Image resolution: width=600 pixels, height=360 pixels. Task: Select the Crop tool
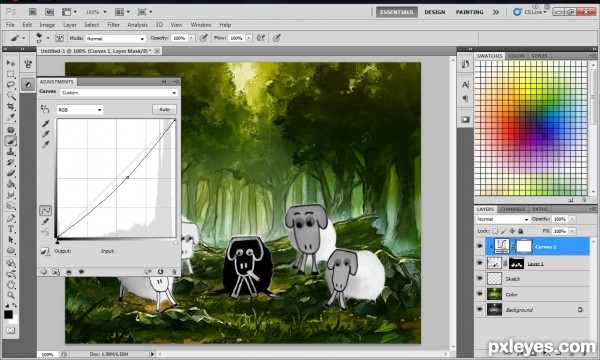tap(11, 106)
